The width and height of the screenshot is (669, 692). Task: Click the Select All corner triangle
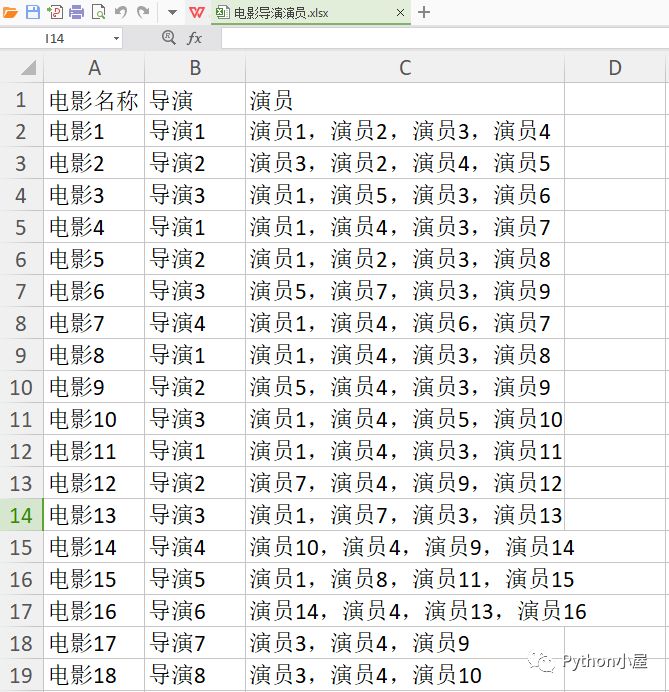[28, 68]
